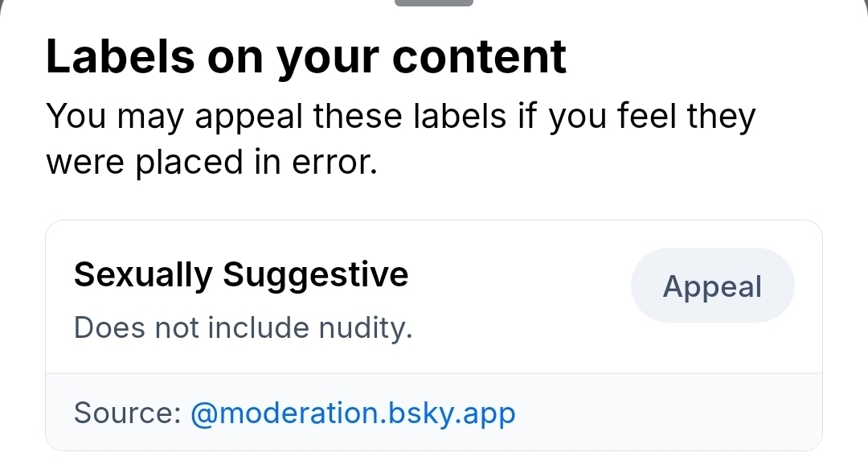This screenshot has width=868, height=473.
Task: Tap the "were placed in error." line
Action: click(211, 162)
